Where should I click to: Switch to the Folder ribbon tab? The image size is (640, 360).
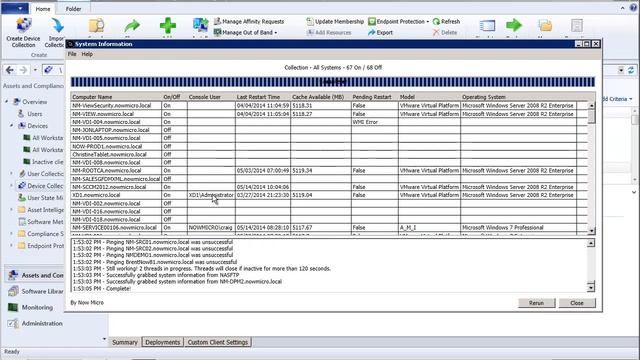[x=73, y=9]
